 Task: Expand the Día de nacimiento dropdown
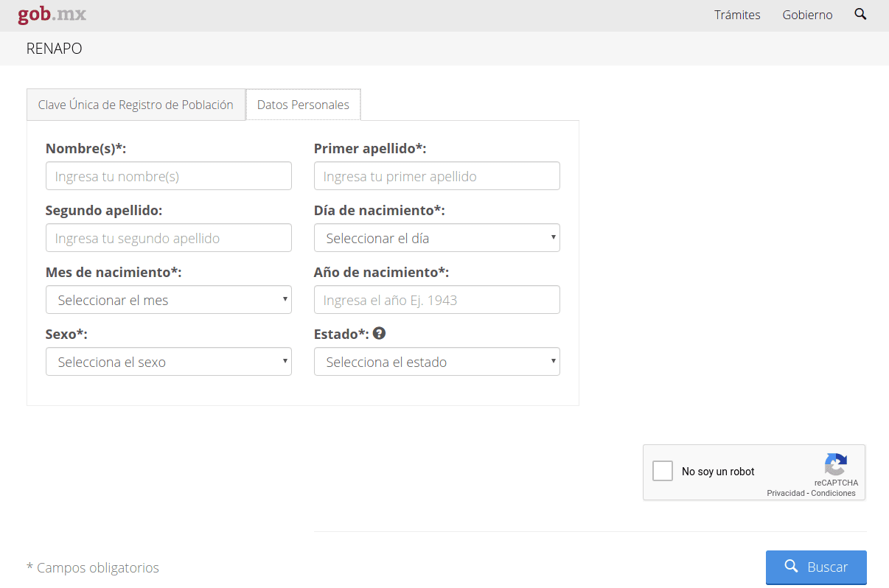click(x=436, y=238)
